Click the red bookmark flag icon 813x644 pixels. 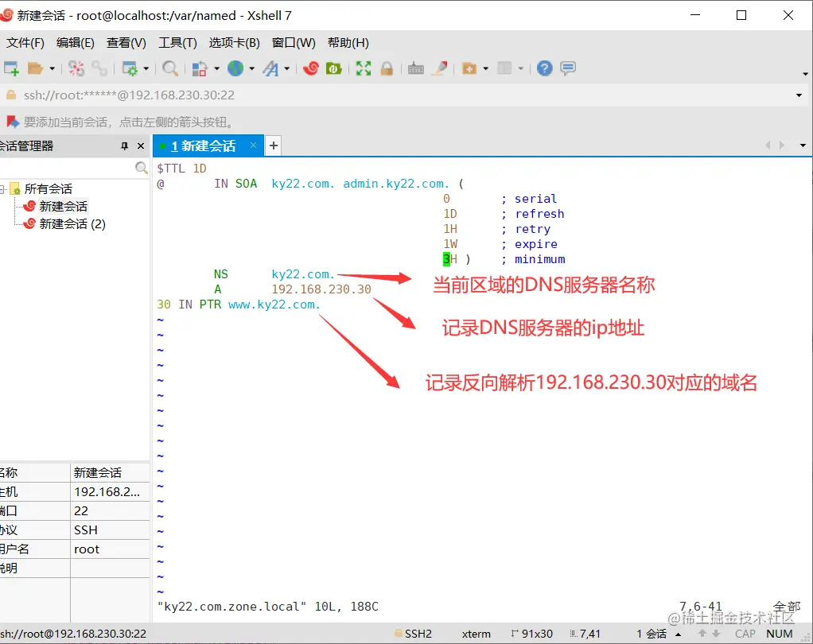pyautogui.click(x=13, y=122)
